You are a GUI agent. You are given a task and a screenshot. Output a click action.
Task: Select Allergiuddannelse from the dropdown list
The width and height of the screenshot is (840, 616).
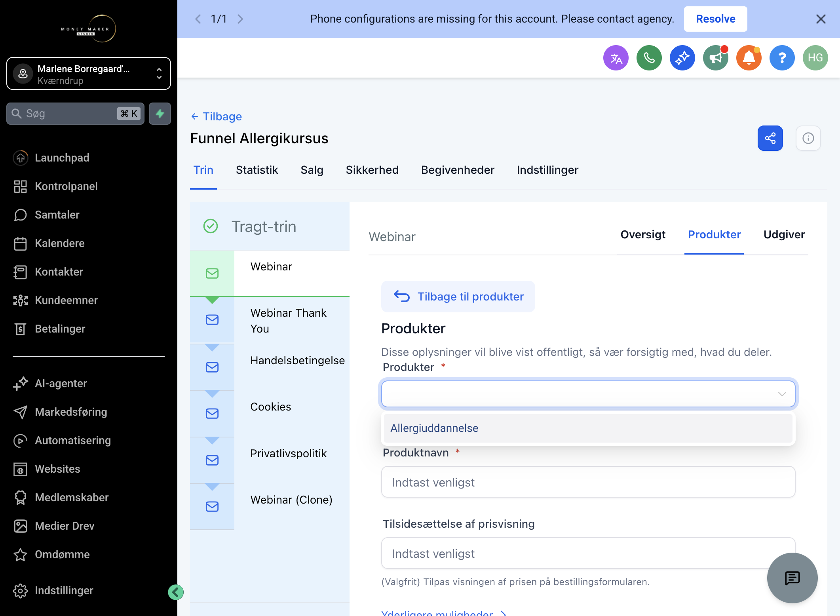tap(588, 428)
